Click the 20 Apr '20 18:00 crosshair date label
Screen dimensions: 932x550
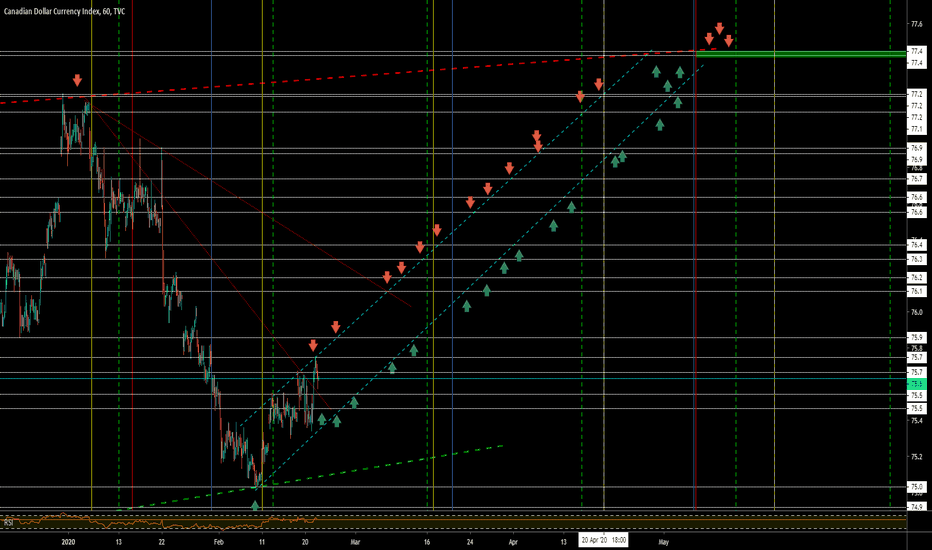coord(603,540)
